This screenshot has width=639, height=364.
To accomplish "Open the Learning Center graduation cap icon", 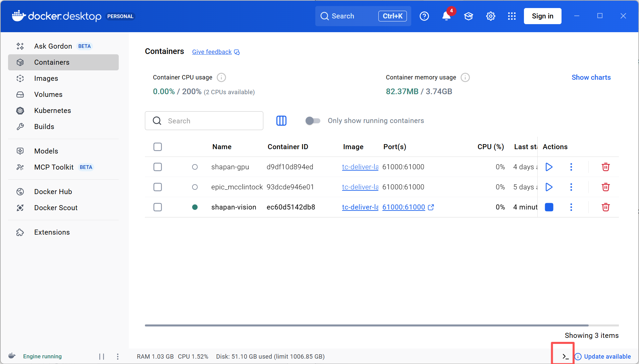I will pyautogui.click(x=468, y=16).
